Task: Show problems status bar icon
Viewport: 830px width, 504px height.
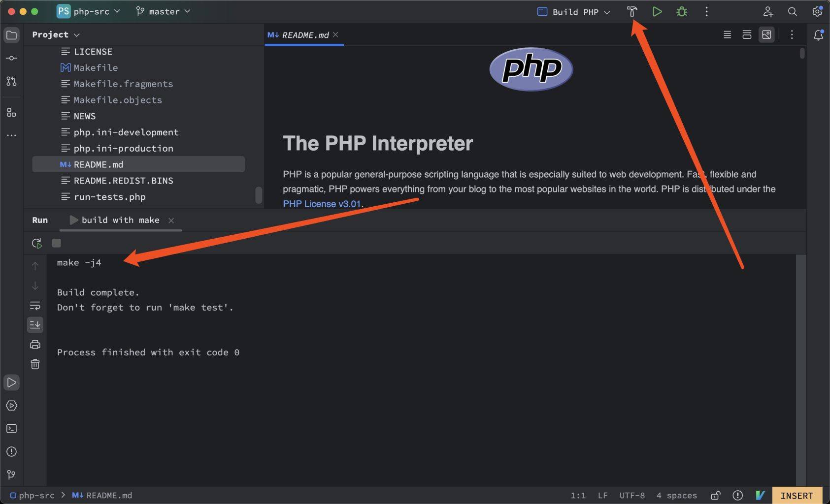Action: [x=737, y=496]
